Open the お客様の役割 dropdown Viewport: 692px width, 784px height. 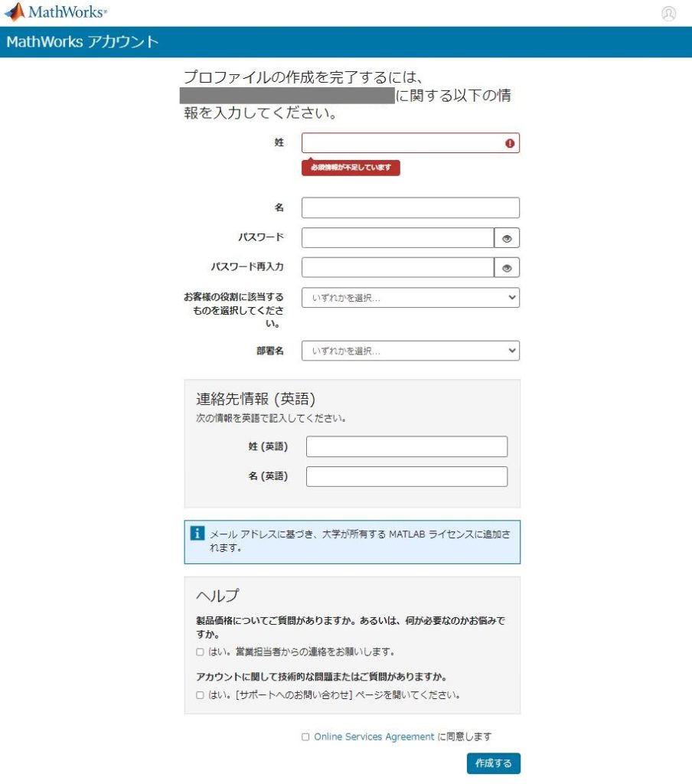click(x=410, y=298)
